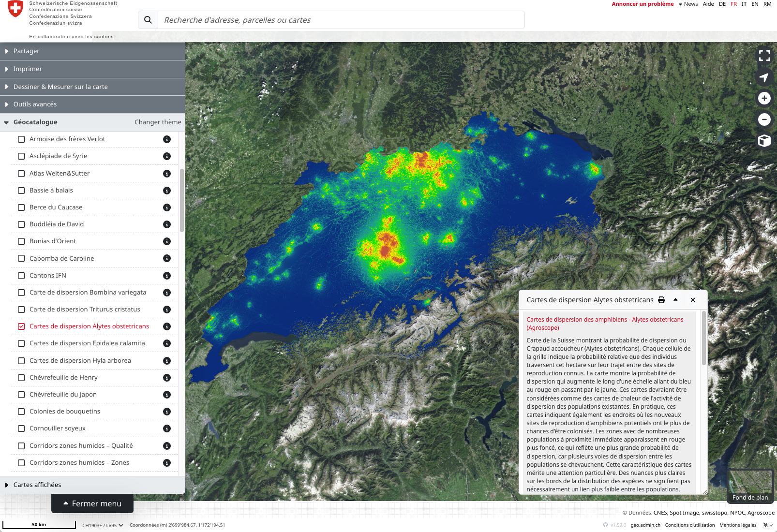This screenshot has height=532, width=777.
Task: Check the Colonies de bouquetins layer
Action: pyautogui.click(x=21, y=412)
